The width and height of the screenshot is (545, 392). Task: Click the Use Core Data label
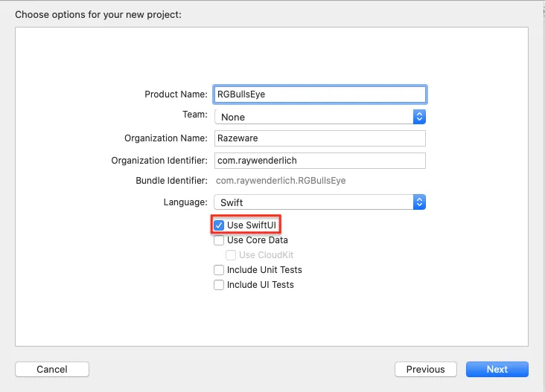[x=257, y=240]
